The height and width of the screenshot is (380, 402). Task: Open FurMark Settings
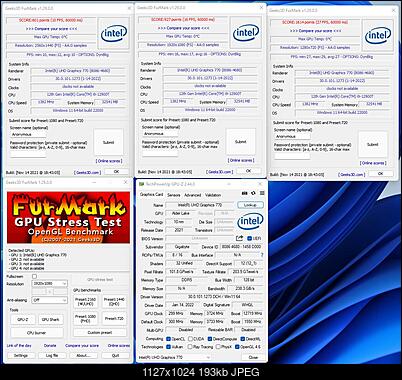(21, 356)
